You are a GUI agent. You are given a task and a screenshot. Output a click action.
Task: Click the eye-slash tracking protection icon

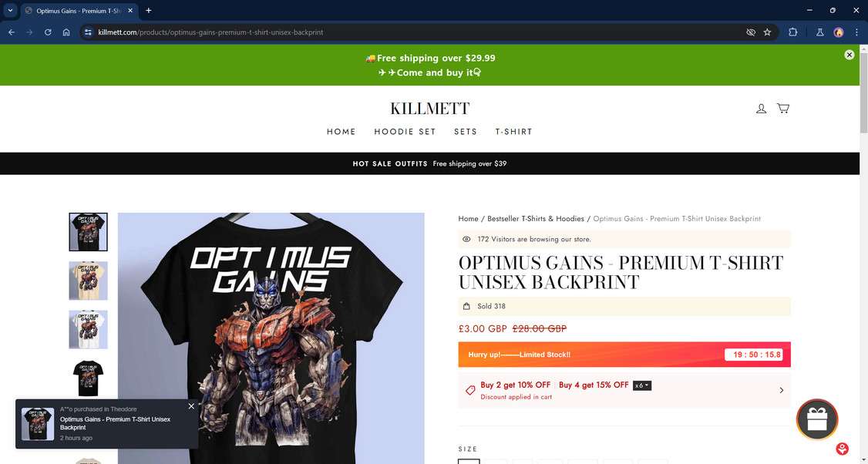point(751,32)
